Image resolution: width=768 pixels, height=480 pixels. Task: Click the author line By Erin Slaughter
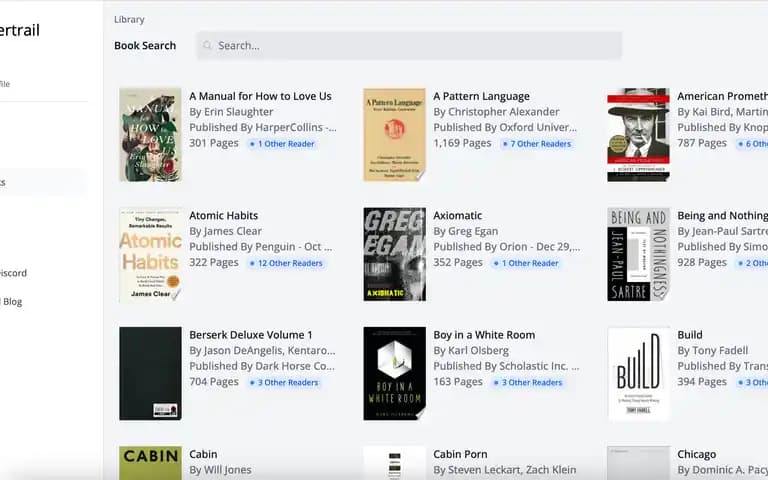click(231, 112)
